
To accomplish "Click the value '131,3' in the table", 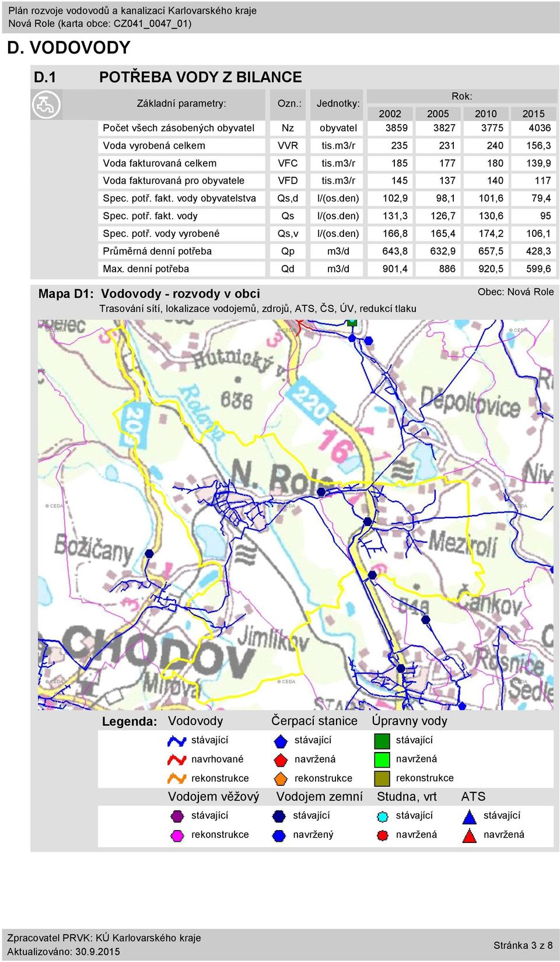I will [395, 216].
